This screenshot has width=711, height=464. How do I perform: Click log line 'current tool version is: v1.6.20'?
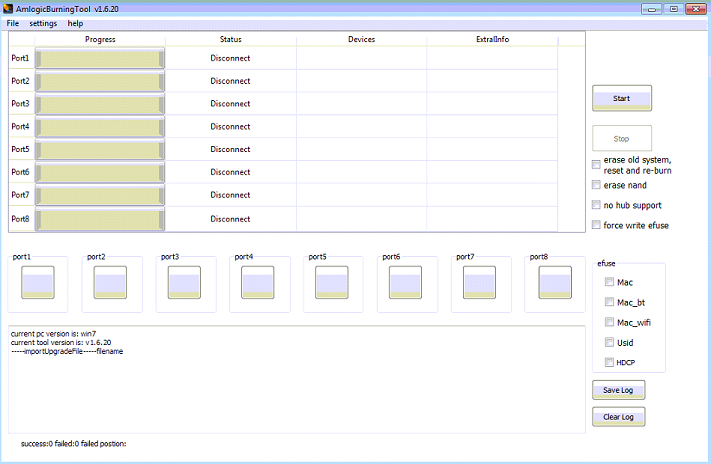(x=61, y=342)
